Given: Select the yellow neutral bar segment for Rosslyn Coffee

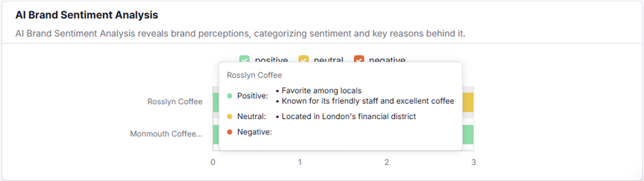Looking at the screenshot, I should 468,102.
